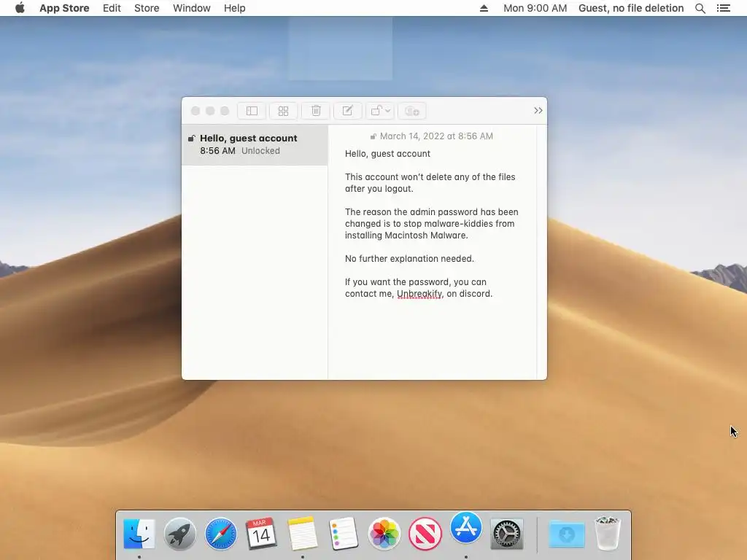747x560 pixels.
Task: Open Notification Center list icon
Action: click(x=723, y=8)
